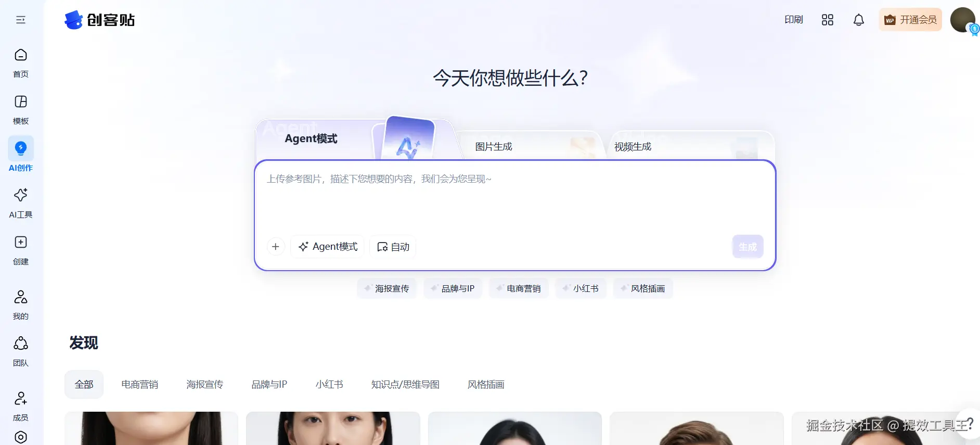Click the plus upload button in prompt box
The width and height of the screenshot is (980, 445).
pos(276,247)
